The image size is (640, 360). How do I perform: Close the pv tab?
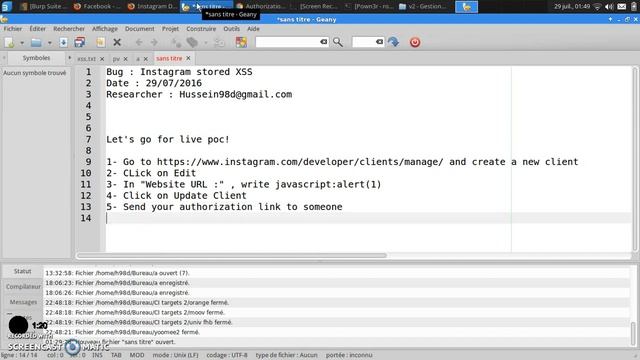pos(126,59)
